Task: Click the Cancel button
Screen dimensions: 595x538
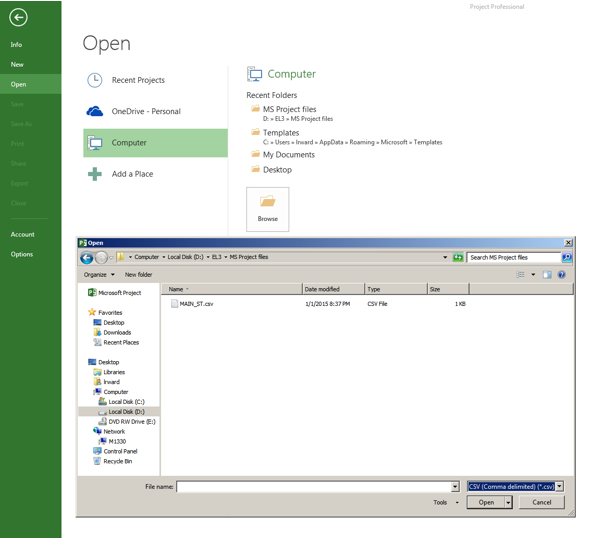Action: click(541, 502)
